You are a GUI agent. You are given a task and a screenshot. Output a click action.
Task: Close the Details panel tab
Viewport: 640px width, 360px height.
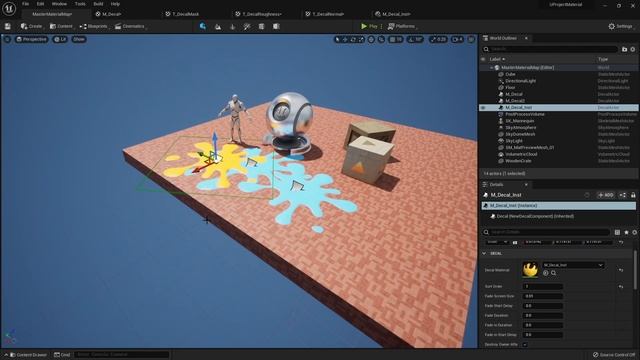click(x=526, y=184)
